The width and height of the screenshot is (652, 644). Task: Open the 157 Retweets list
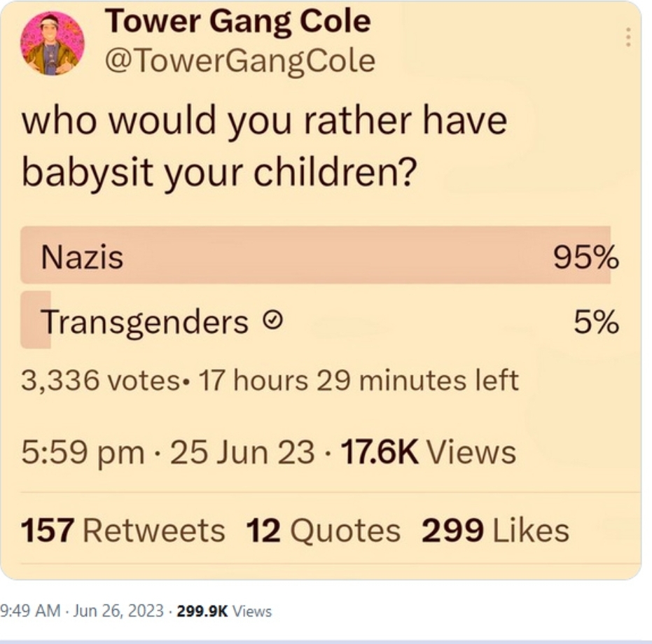(x=123, y=530)
